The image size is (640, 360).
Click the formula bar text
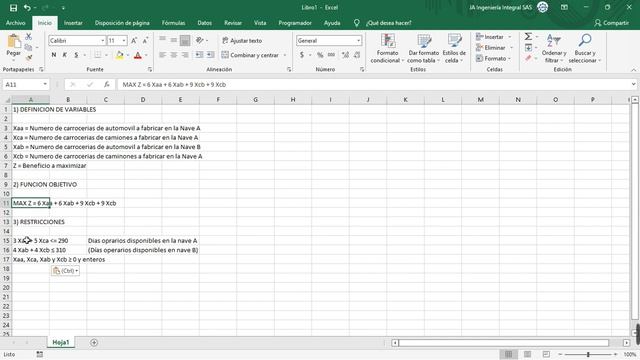pos(174,84)
